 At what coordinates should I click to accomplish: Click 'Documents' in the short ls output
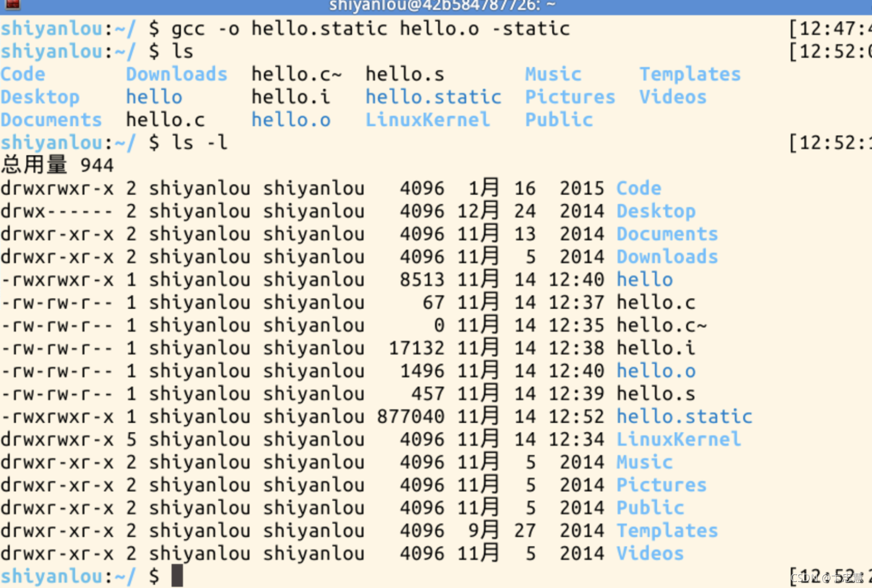tap(52, 120)
